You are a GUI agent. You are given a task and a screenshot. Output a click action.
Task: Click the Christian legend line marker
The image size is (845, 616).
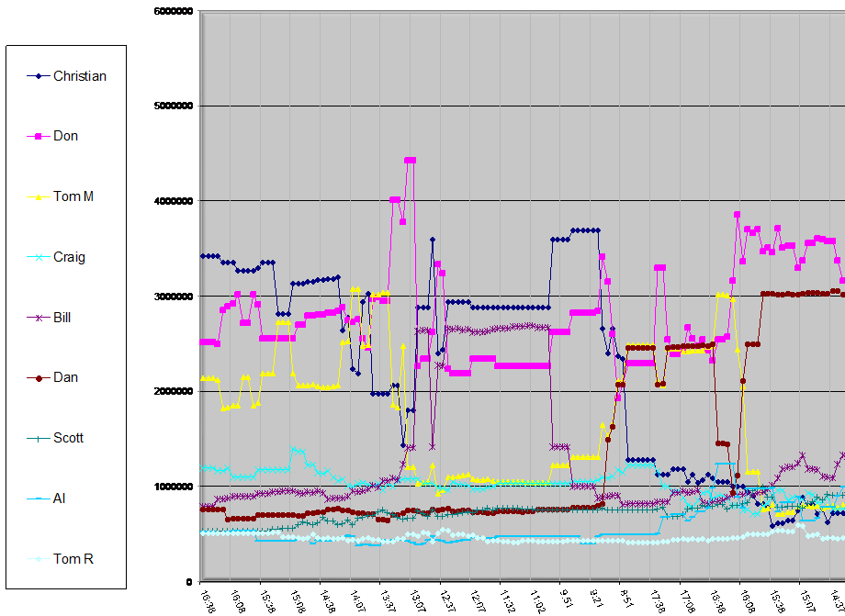pyautogui.click(x=39, y=76)
